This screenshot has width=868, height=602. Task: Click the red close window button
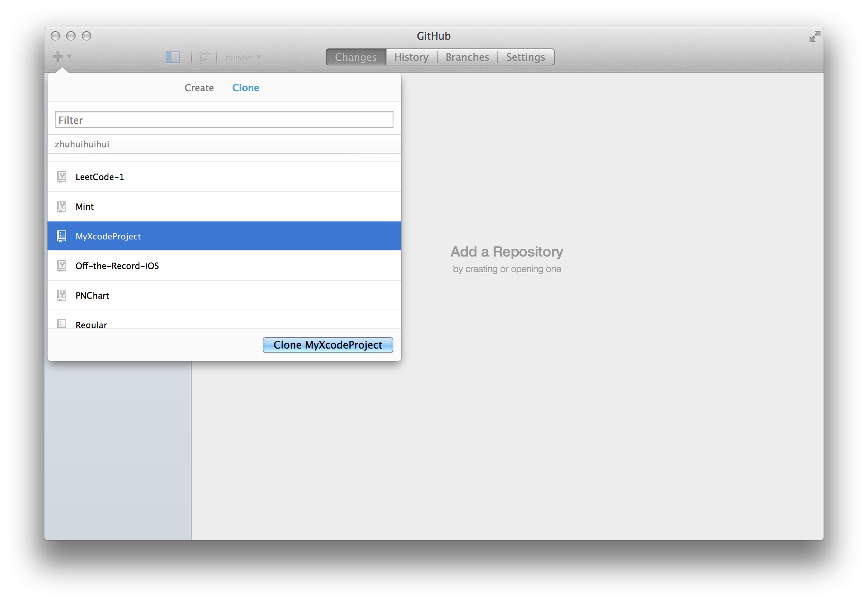(55, 36)
